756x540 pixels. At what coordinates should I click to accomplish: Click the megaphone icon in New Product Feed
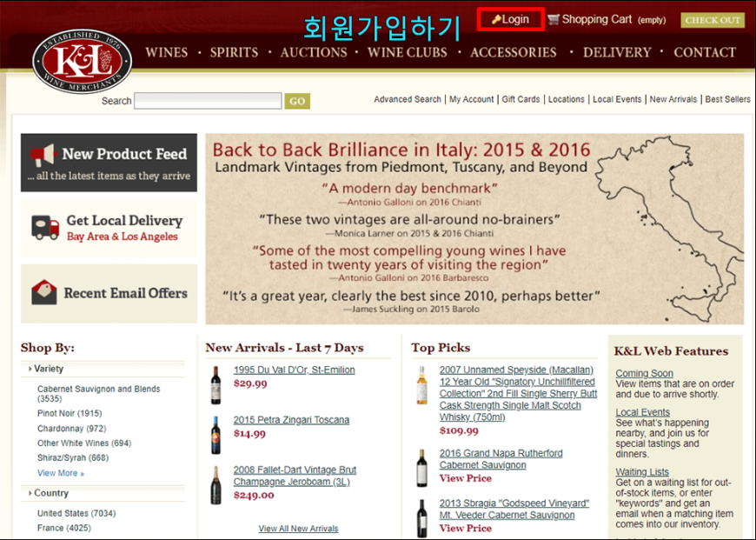tap(43, 155)
